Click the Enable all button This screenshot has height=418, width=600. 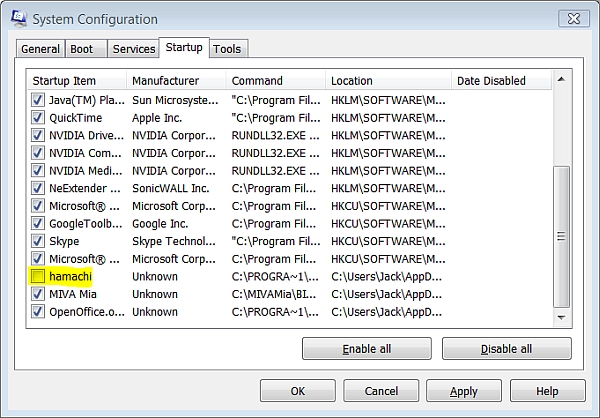pyautogui.click(x=367, y=349)
